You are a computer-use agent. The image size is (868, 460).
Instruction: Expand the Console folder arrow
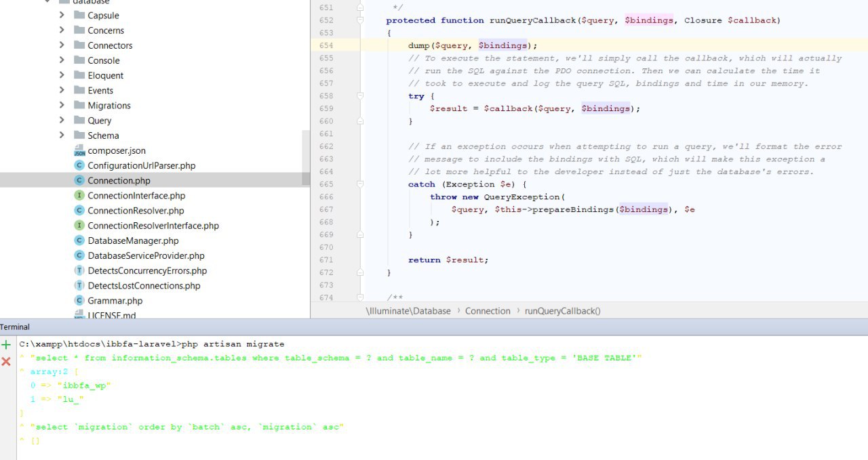62,60
